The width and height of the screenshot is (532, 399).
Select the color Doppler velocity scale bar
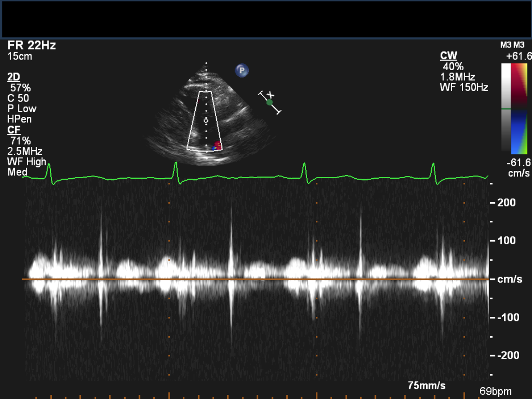coord(520,109)
